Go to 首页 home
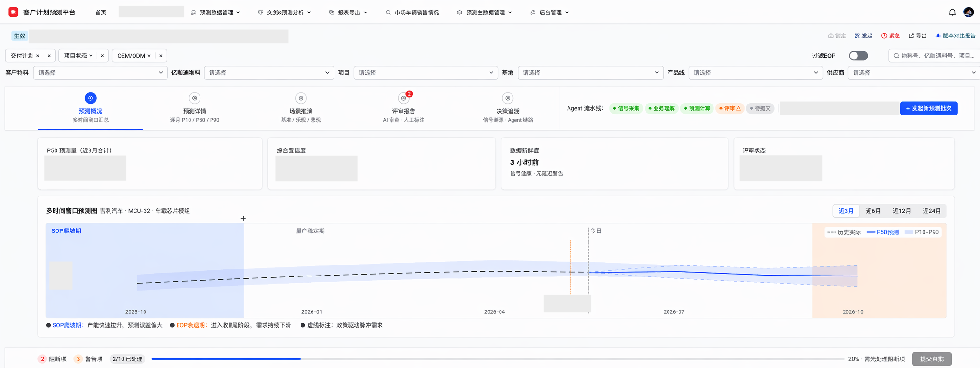This screenshot has height=368, width=980. [x=101, y=12]
